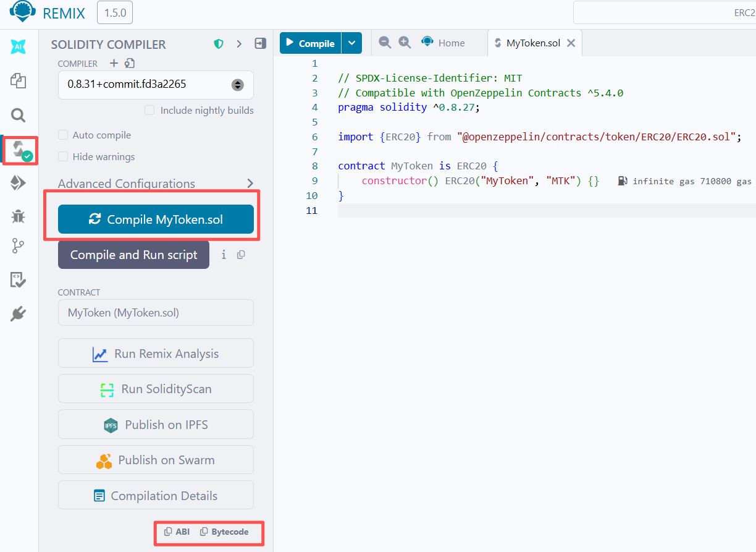Click copy icon beside Compile and Run script
Image resolution: width=756 pixels, height=552 pixels.
tap(241, 255)
